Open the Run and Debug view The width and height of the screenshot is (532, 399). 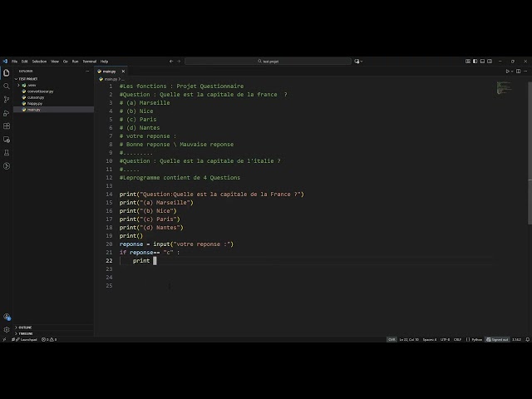click(6, 113)
